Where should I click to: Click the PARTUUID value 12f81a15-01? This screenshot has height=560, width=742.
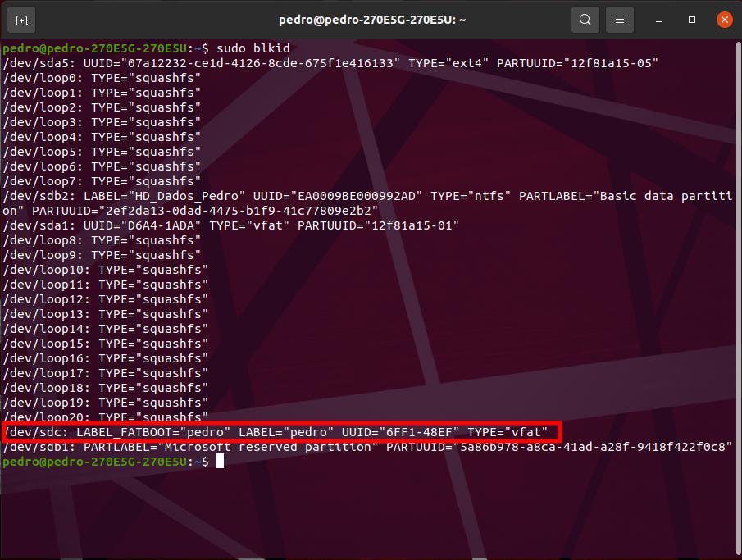pyautogui.click(x=415, y=225)
